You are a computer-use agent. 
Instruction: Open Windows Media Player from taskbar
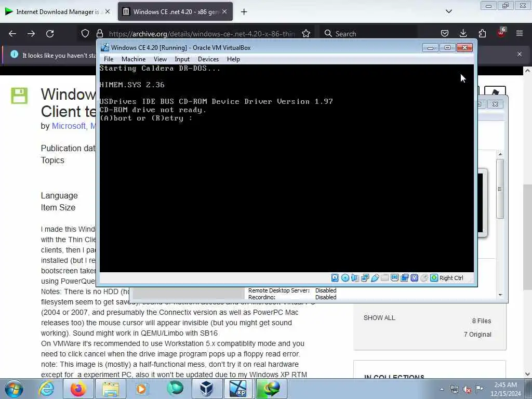(x=141, y=389)
